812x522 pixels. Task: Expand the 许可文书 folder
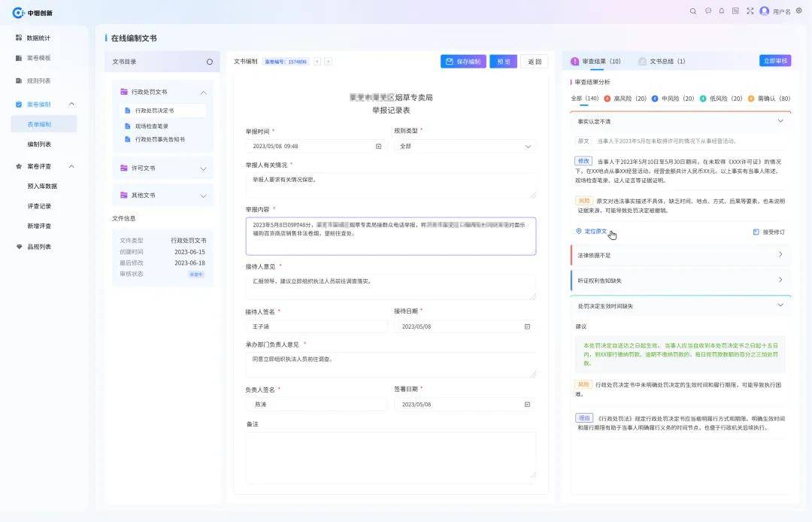162,168
